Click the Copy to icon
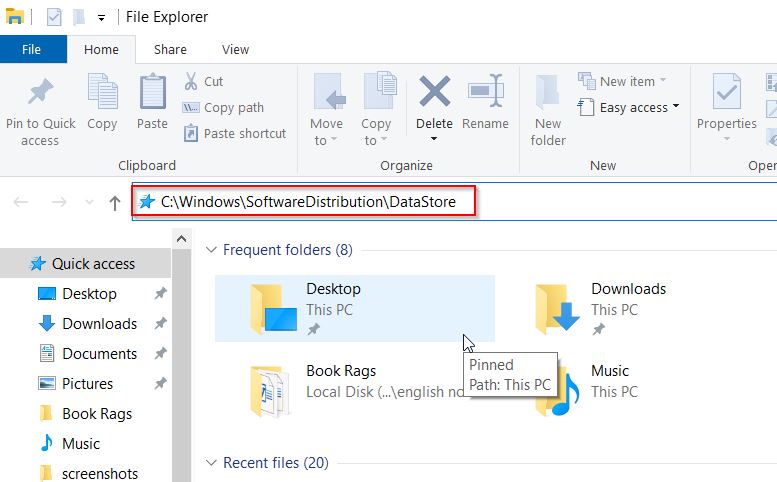777x482 pixels. [380, 91]
